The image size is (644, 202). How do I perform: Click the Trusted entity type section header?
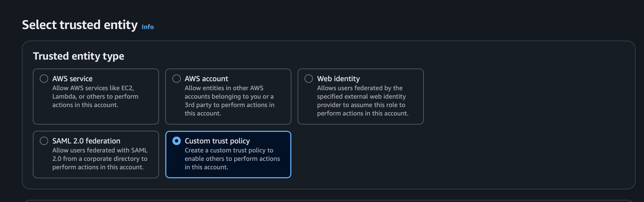78,56
